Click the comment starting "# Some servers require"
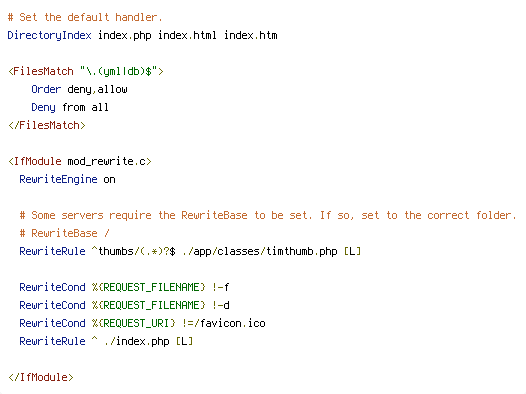 (x=268, y=215)
